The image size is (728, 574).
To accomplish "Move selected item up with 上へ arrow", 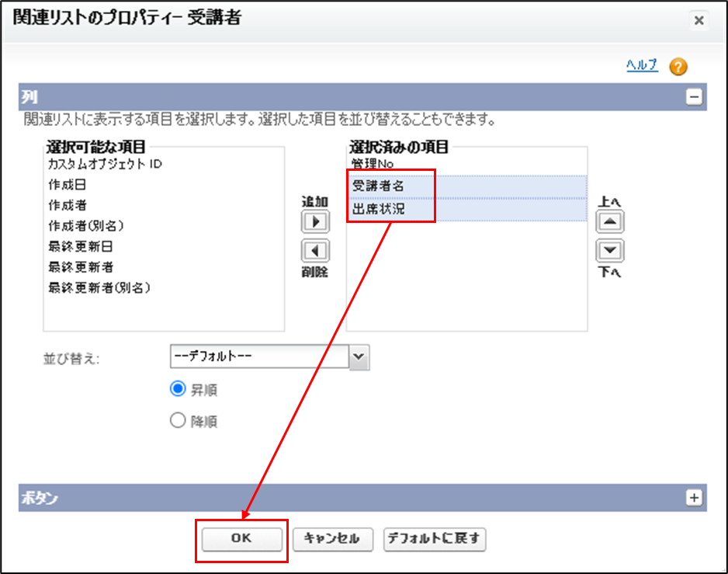I will [x=610, y=222].
